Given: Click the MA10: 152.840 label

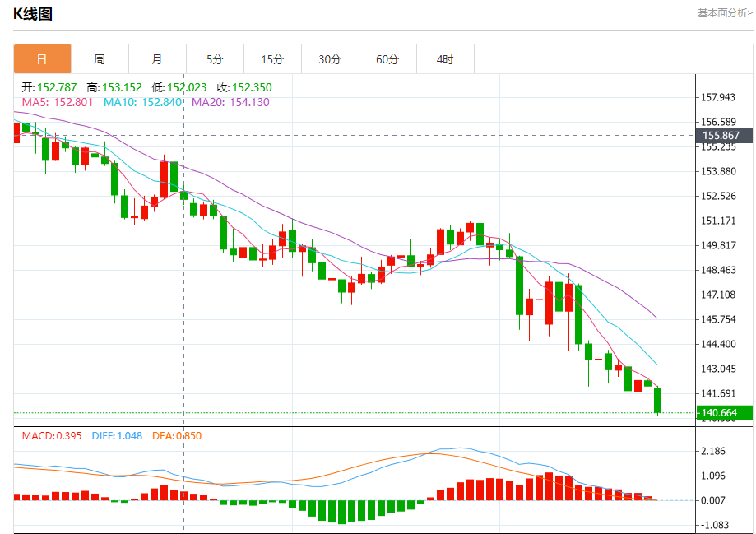Looking at the screenshot, I should pos(142,102).
